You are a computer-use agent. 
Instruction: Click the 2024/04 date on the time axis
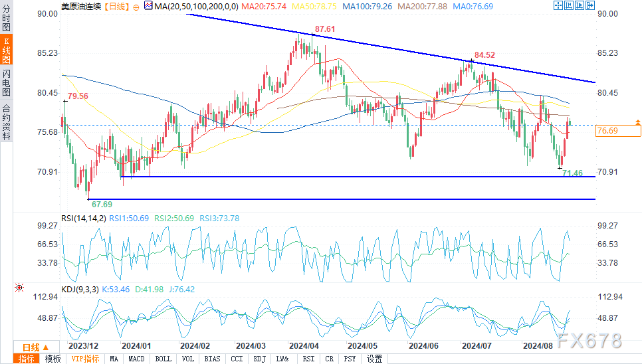[304, 346]
